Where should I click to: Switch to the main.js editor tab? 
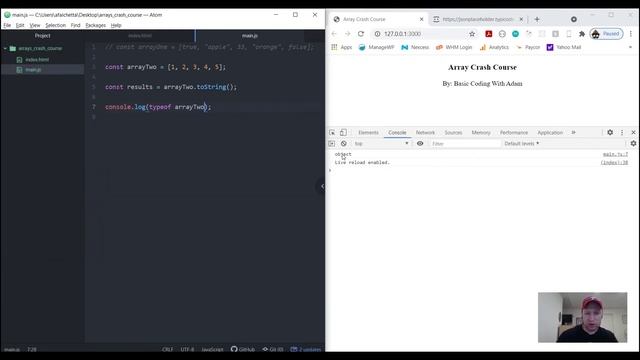click(x=250, y=36)
